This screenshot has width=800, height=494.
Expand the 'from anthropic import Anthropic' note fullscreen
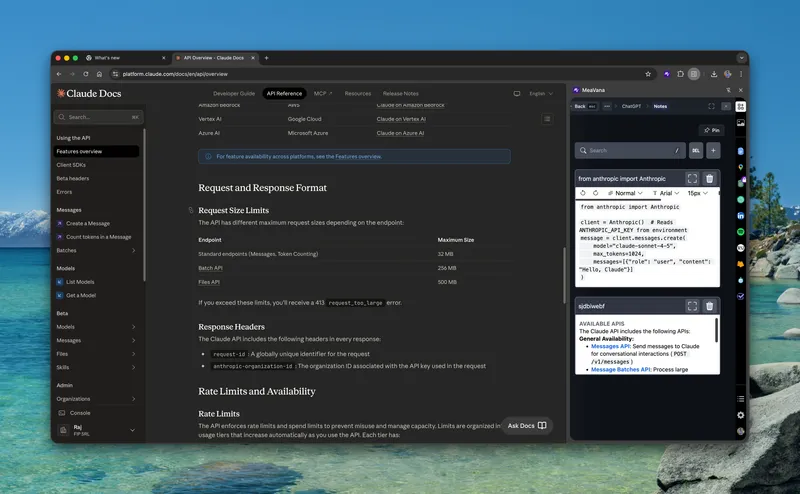click(x=692, y=179)
